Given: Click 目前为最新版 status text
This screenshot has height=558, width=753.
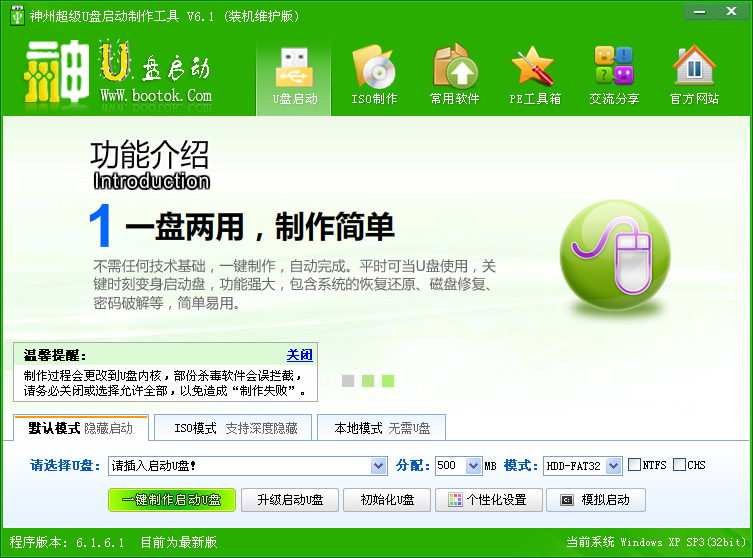Looking at the screenshot, I should point(179,542).
